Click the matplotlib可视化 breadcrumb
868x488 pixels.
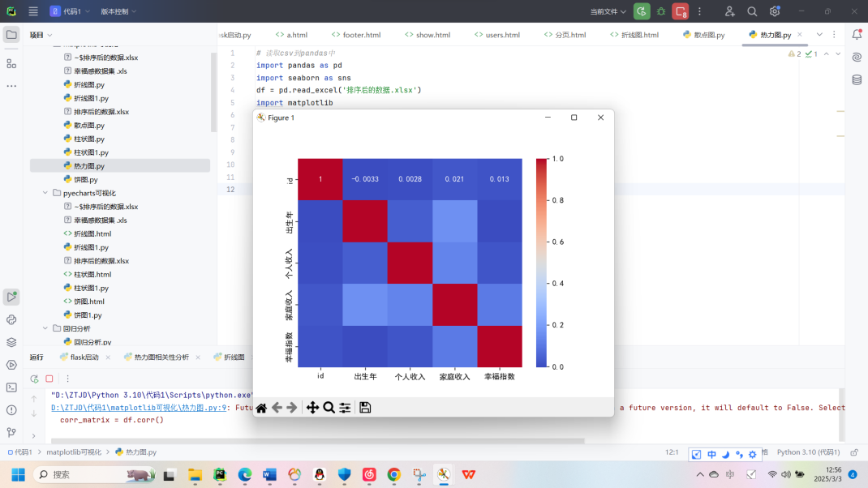click(x=74, y=452)
